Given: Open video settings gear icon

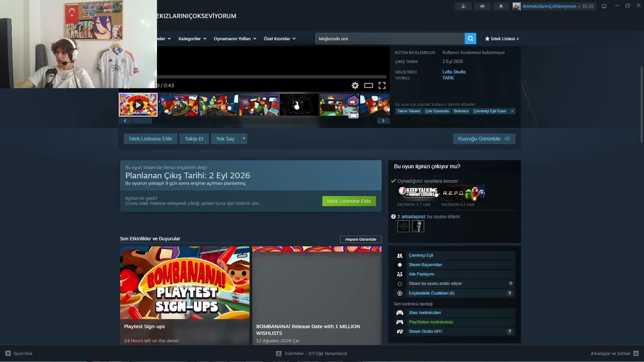Looking at the screenshot, I should pos(355,85).
